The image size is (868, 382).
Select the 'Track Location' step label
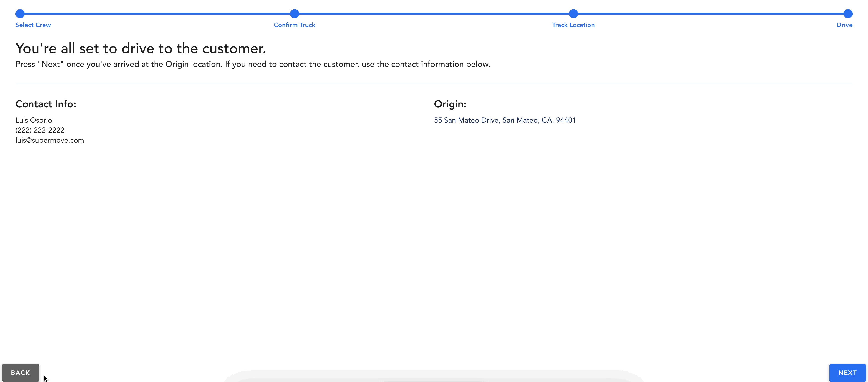(573, 25)
